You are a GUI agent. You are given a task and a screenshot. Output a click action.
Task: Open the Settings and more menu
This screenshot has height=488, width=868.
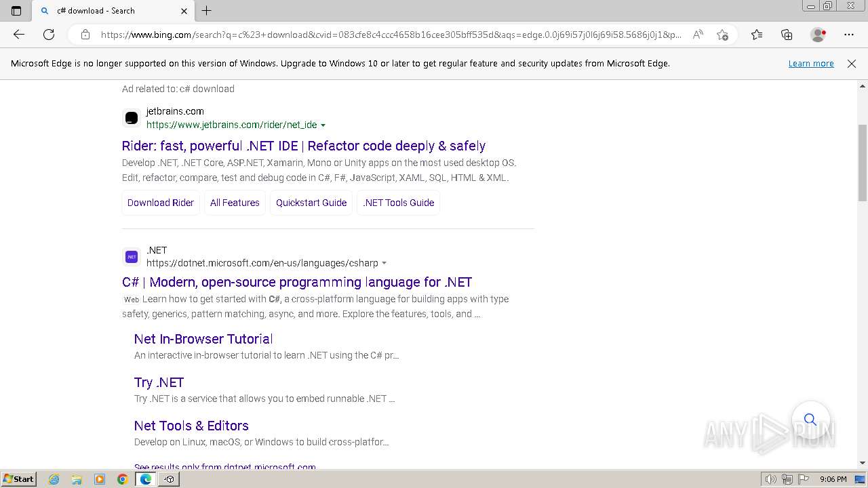pyautogui.click(x=849, y=35)
